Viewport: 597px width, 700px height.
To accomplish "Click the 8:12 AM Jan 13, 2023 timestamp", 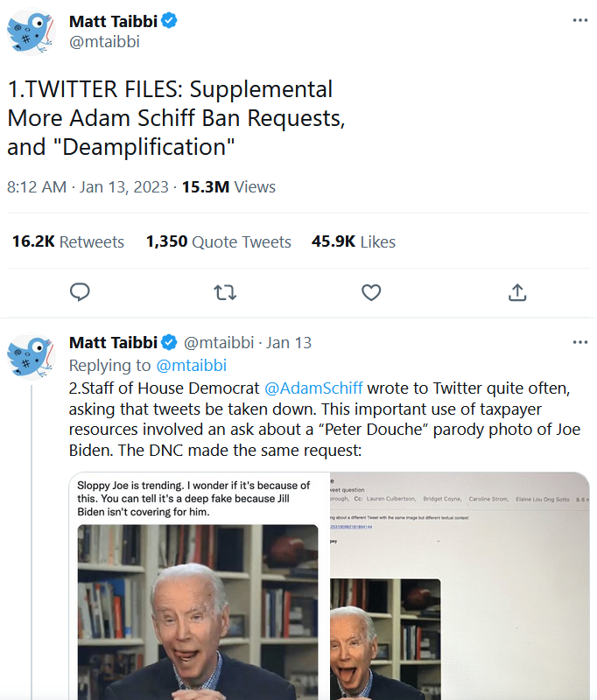I will coord(89,187).
